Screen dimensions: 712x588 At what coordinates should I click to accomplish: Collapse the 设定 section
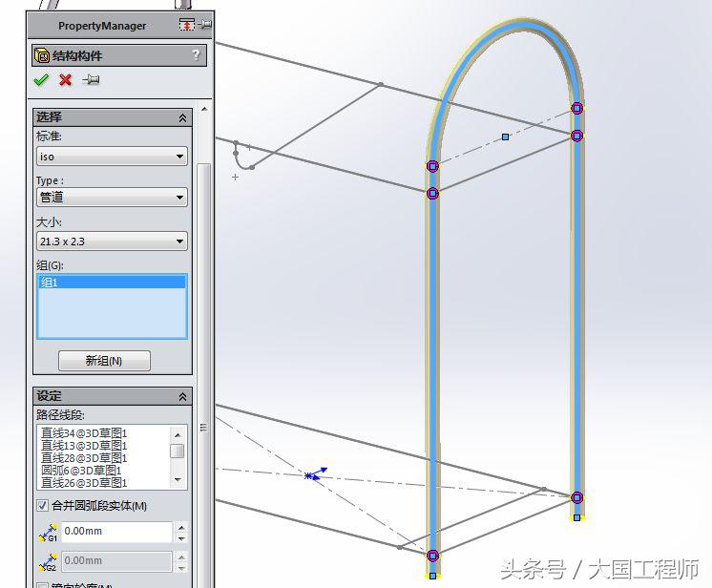click(182, 397)
